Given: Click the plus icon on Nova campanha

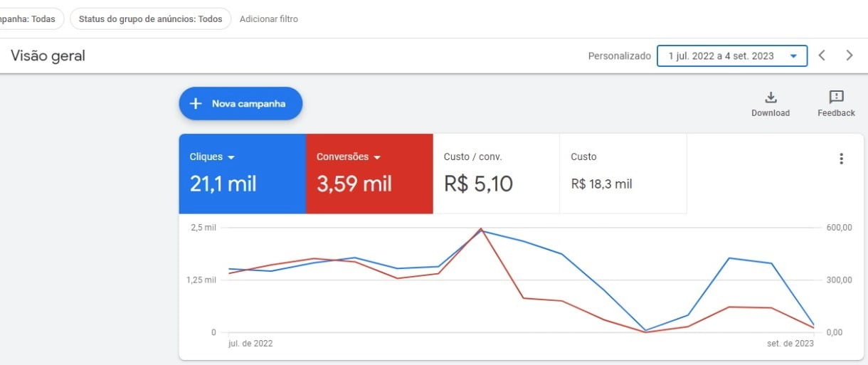Looking at the screenshot, I should pyautogui.click(x=196, y=104).
